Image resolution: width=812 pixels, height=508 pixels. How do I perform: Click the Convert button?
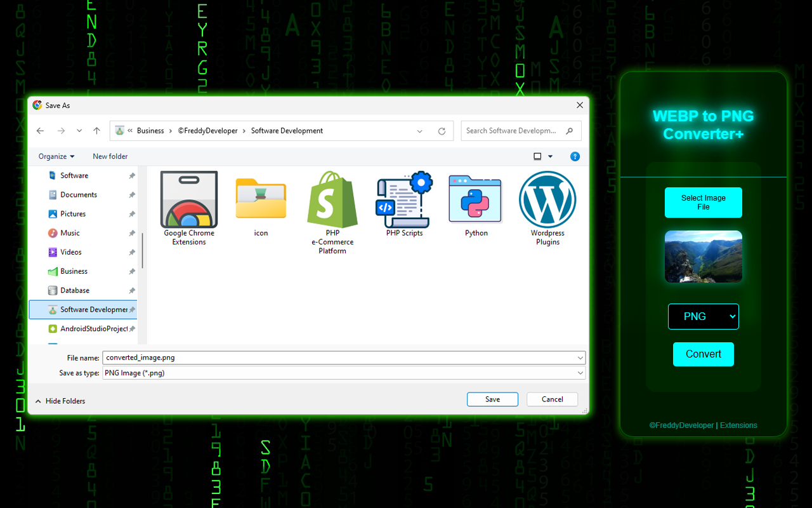[704, 354]
